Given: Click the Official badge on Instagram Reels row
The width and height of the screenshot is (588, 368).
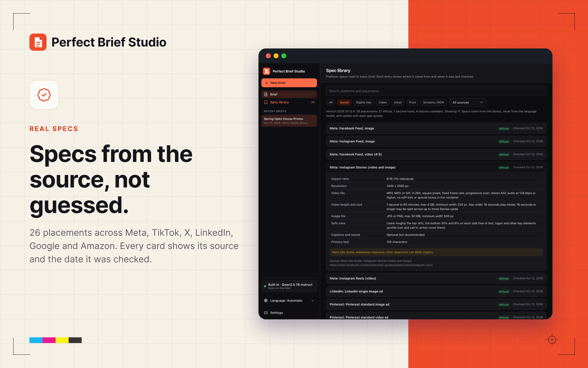Looking at the screenshot, I should pyautogui.click(x=503, y=279).
